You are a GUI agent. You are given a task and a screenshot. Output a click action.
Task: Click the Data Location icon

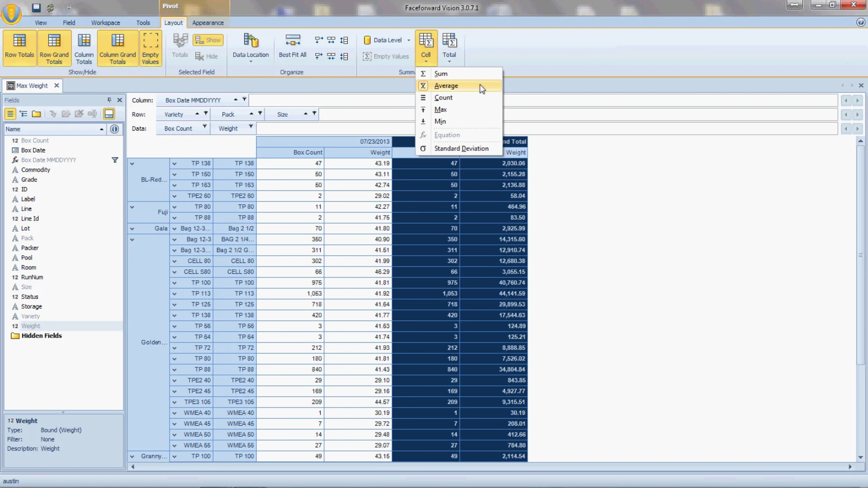coord(250,47)
